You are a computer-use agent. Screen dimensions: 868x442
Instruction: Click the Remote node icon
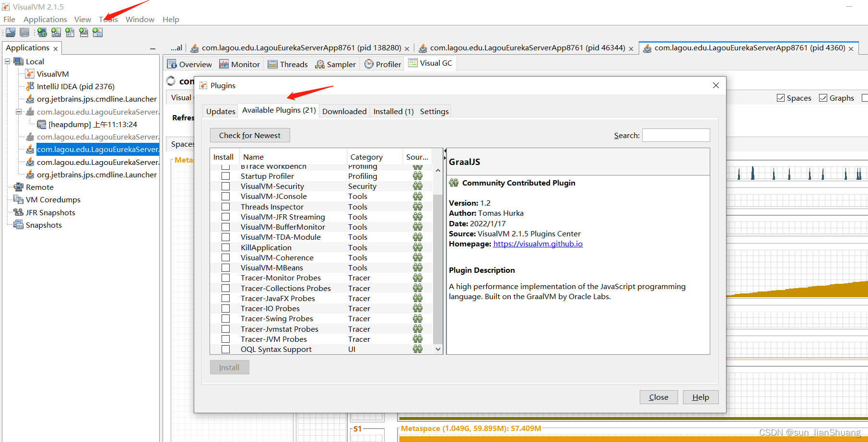(19, 187)
